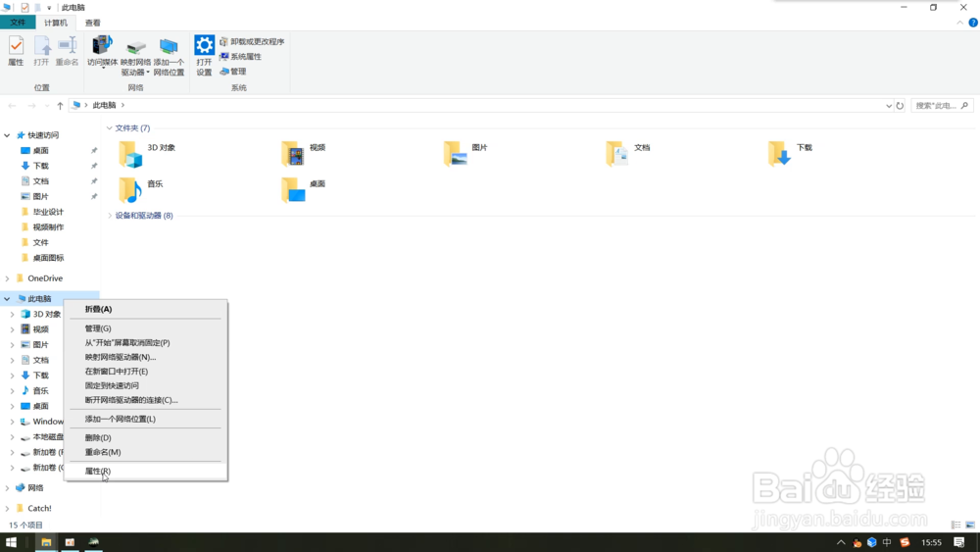This screenshot has width=980, height=552.
Task: Open the 图片 folder in main pane
Action: 455,154
